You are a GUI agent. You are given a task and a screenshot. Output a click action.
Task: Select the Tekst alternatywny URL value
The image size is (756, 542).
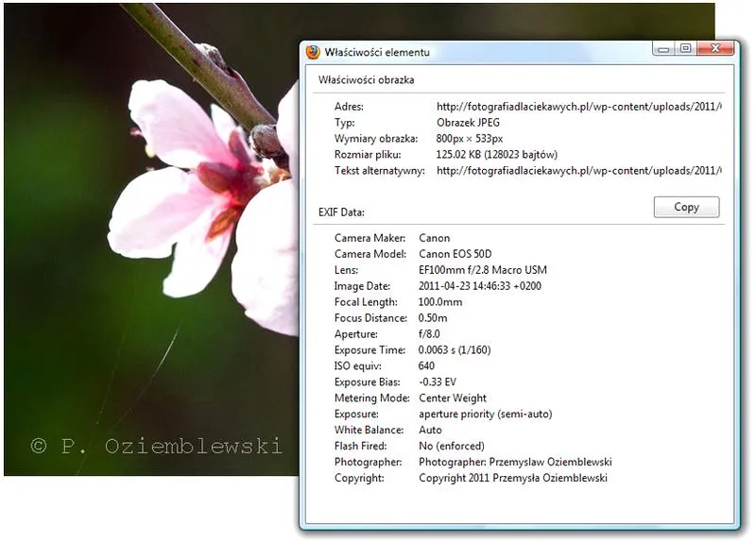[x=578, y=171]
